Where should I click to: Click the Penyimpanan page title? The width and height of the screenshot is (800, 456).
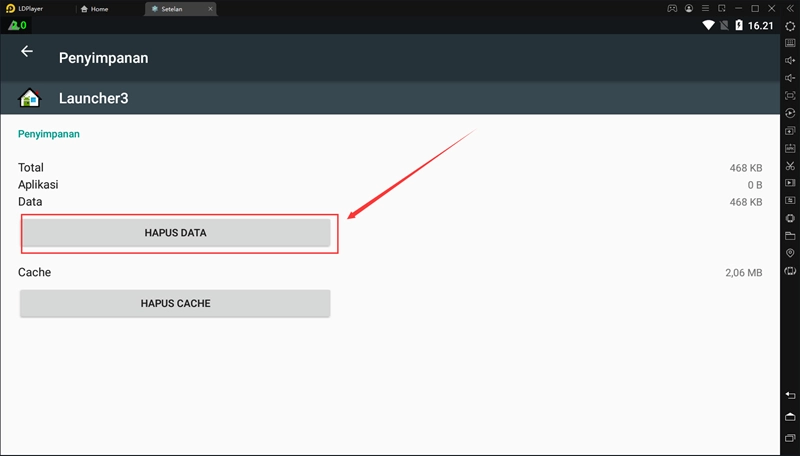point(104,58)
